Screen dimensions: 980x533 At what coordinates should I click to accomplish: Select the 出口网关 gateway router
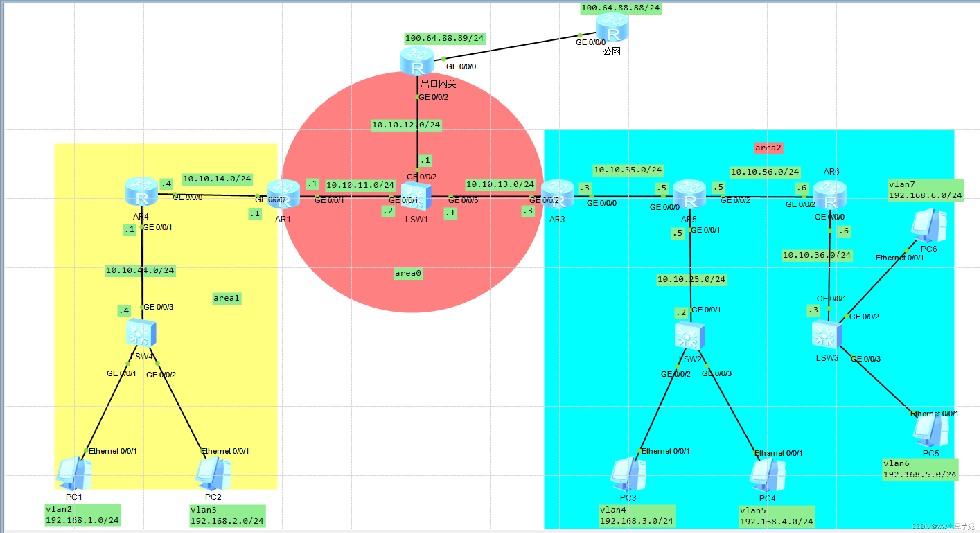[417, 62]
